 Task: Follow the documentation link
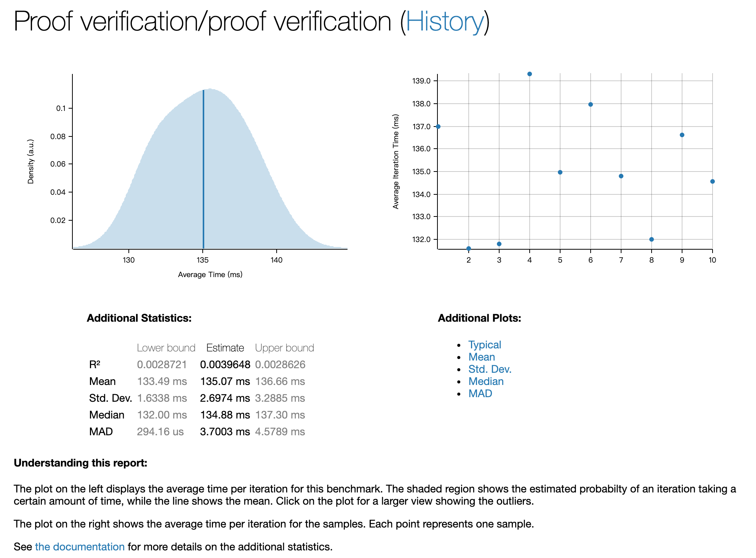[x=80, y=547]
